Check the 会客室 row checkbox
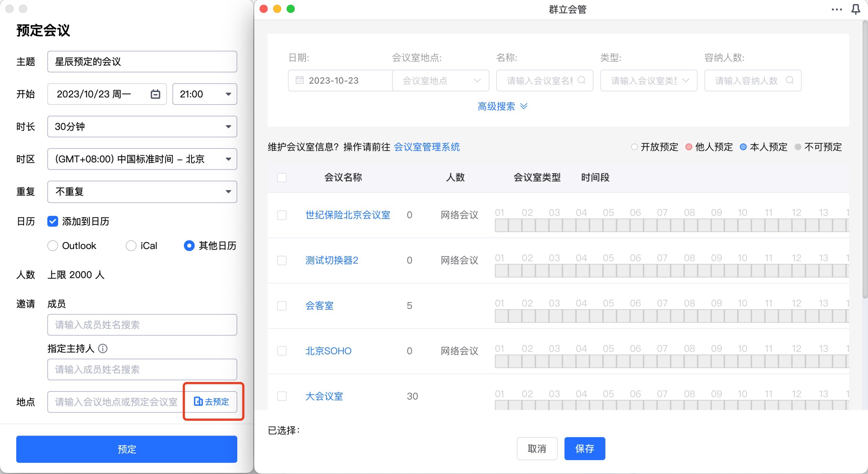The height and width of the screenshot is (474, 868). click(282, 306)
